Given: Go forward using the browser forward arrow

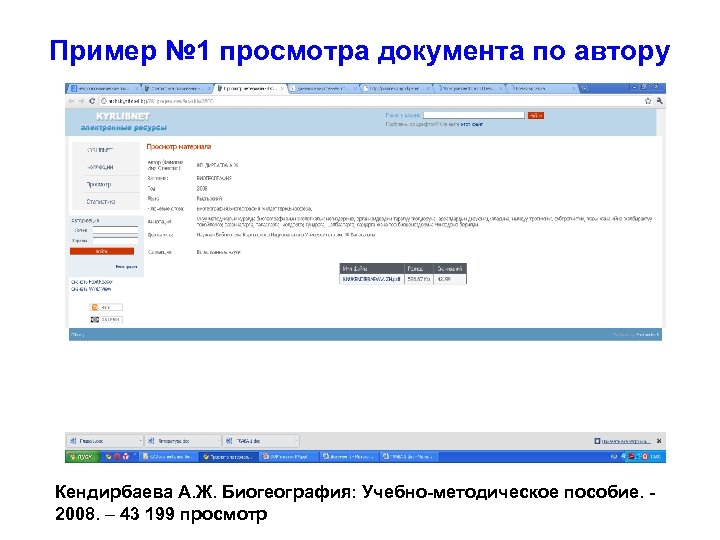Looking at the screenshot, I should click(x=81, y=101).
